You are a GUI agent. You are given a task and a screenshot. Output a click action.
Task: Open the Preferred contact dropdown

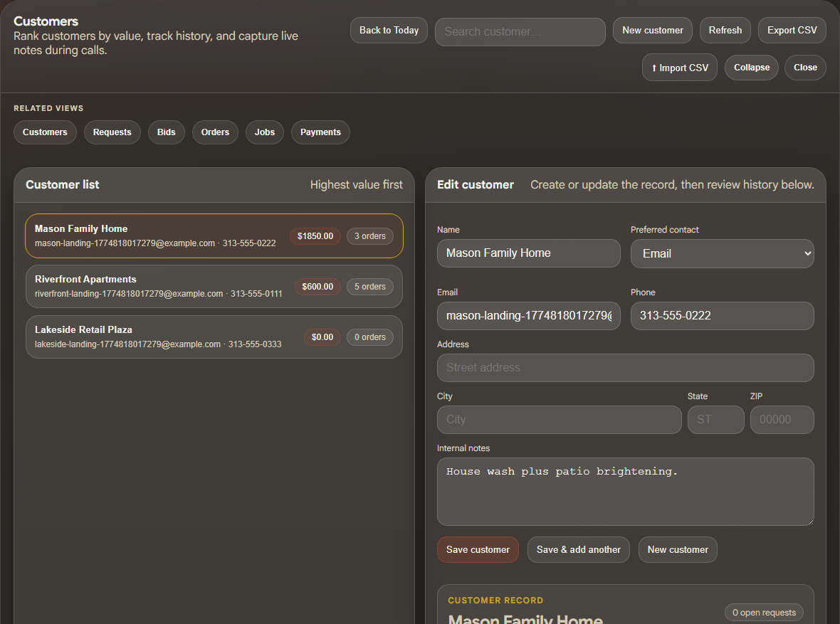click(722, 253)
